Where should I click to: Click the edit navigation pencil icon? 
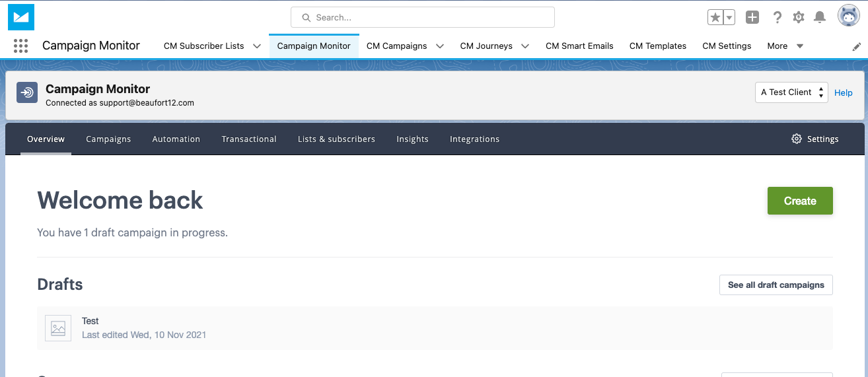click(857, 47)
